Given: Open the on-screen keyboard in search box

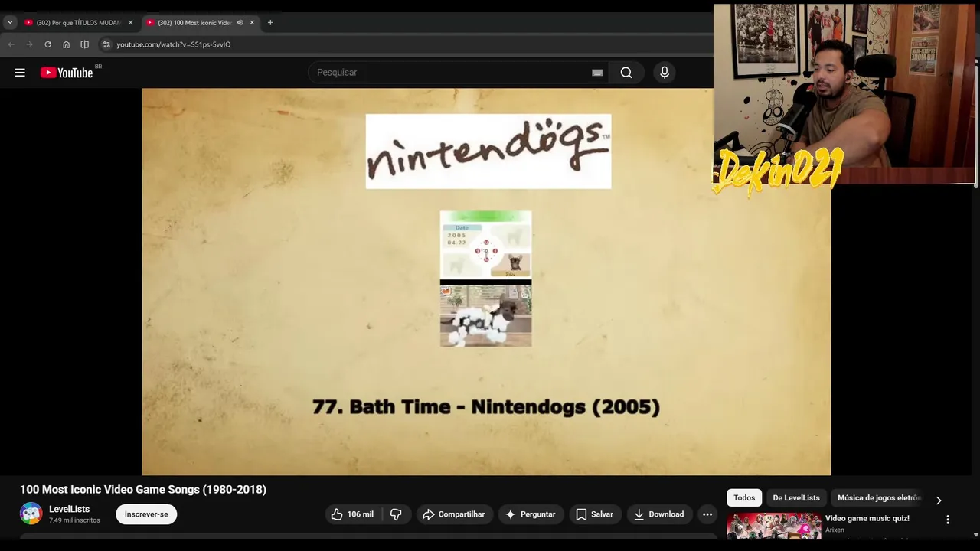Looking at the screenshot, I should coord(597,73).
